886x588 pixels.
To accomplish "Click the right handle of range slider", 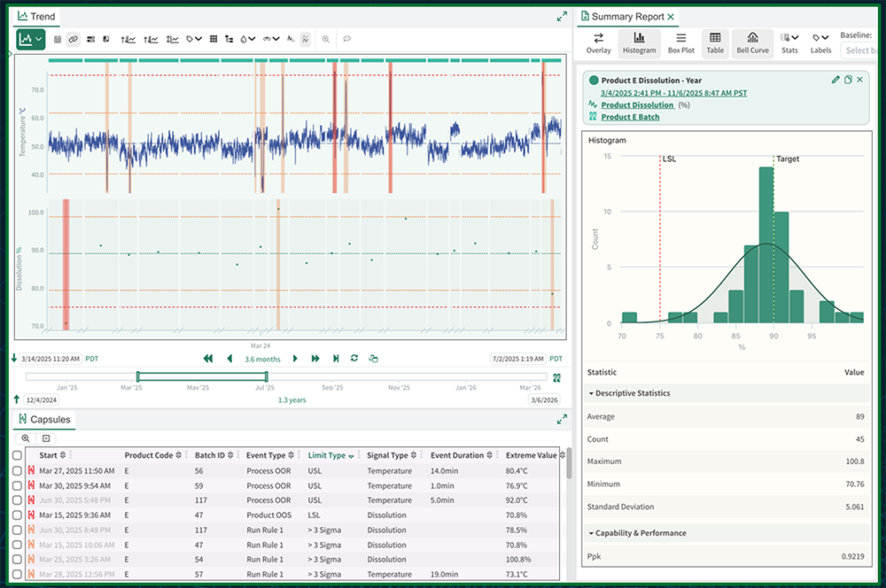I will click(266, 376).
